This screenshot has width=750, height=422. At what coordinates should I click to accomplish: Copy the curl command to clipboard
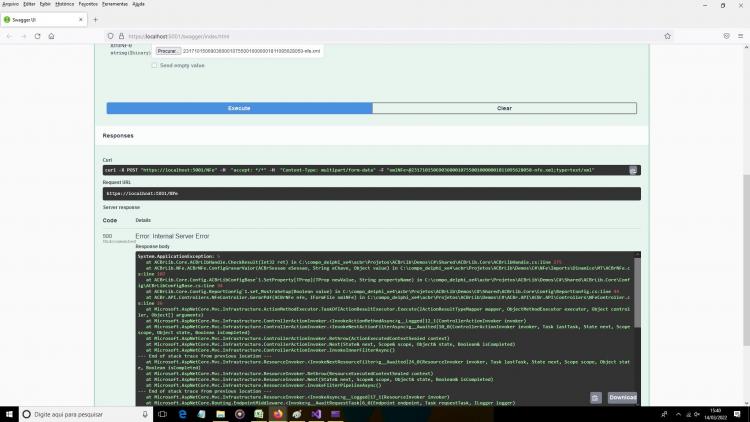633,170
